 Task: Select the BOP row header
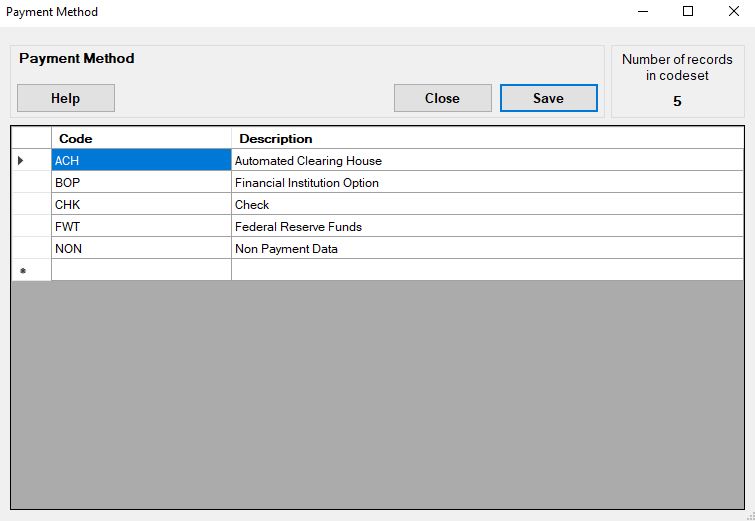click(x=31, y=182)
